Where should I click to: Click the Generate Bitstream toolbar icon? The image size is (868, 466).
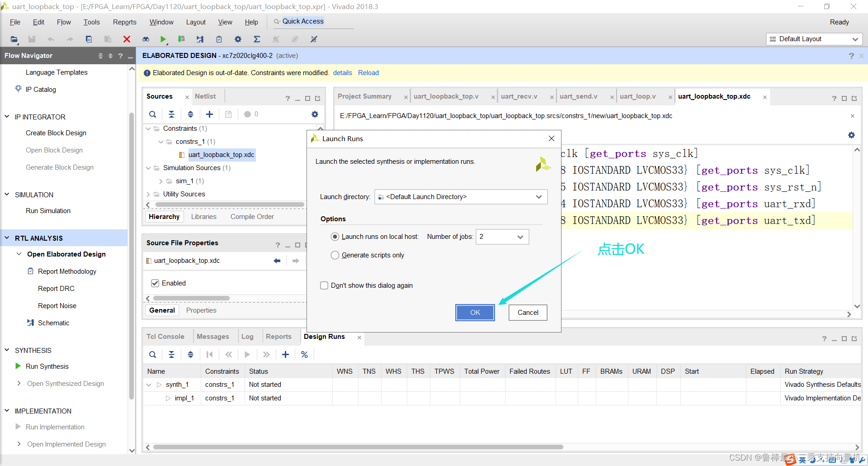tap(181, 39)
